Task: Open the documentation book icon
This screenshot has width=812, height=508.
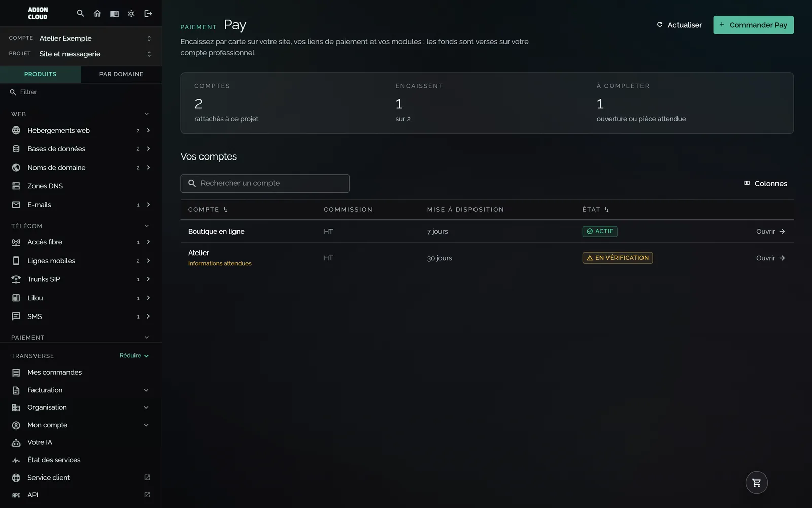Action: (x=114, y=13)
